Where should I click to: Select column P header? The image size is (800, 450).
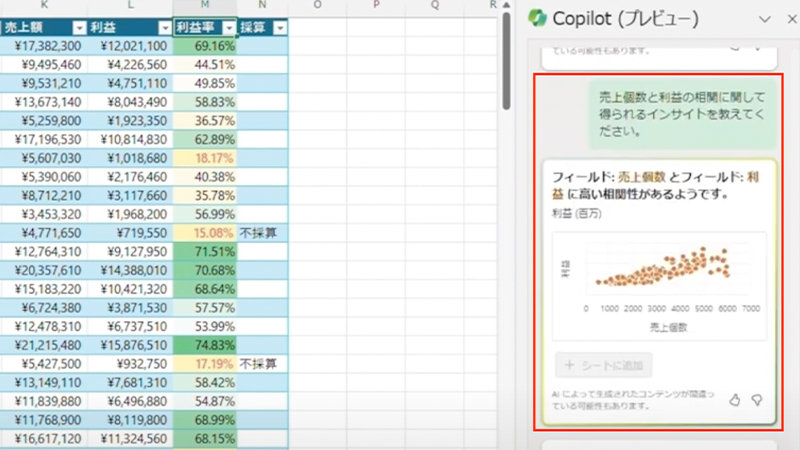pos(377,8)
